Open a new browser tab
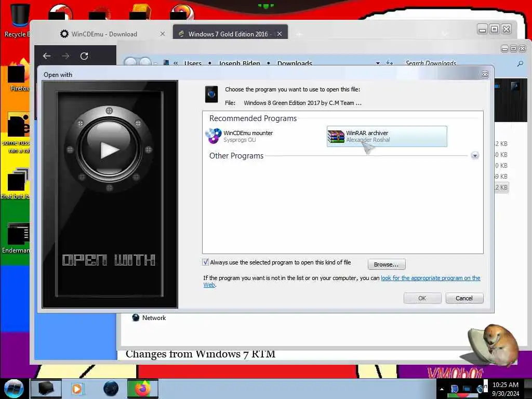The height and width of the screenshot is (399, 532). [299, 34]
